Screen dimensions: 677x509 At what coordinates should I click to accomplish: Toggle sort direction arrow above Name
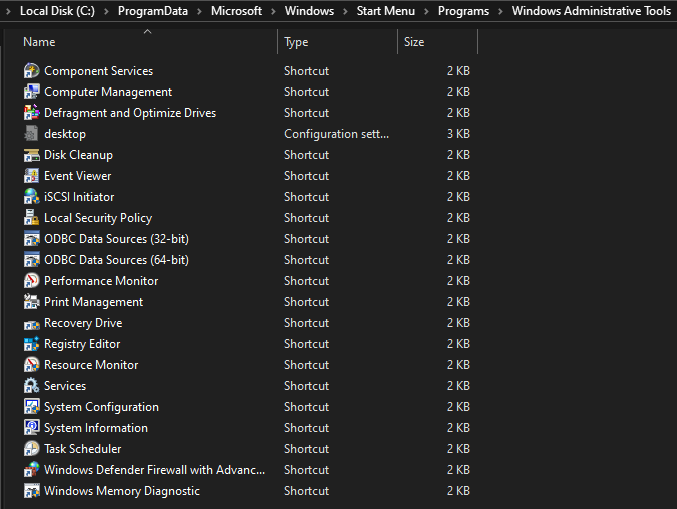148,32
